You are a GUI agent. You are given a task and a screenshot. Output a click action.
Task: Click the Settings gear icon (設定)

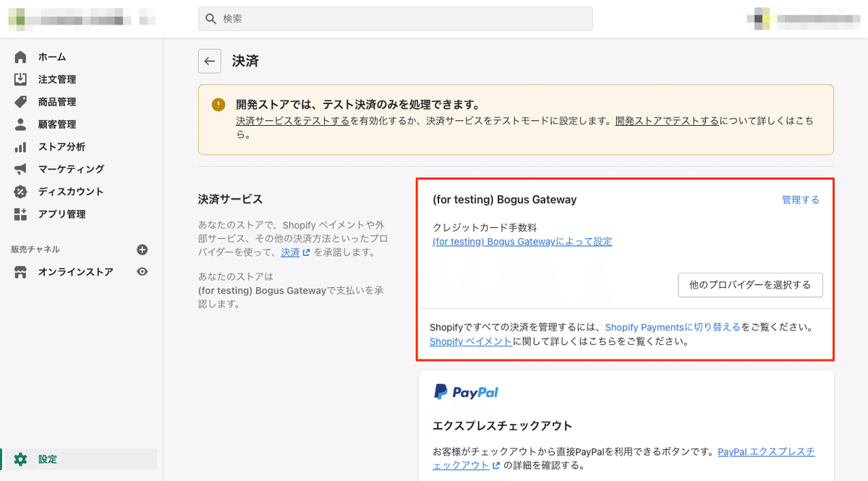tap(20, 459)
